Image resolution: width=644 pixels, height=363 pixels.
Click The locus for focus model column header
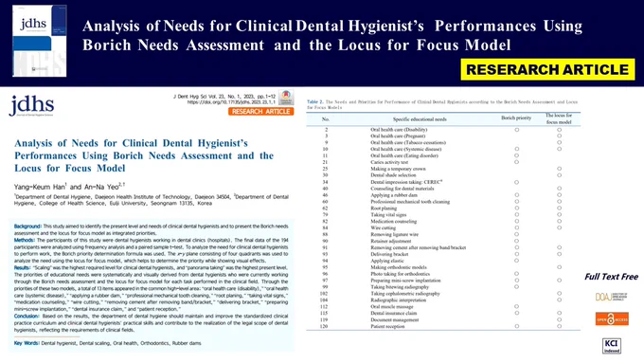pyautogui.click(x=559, y=118)
